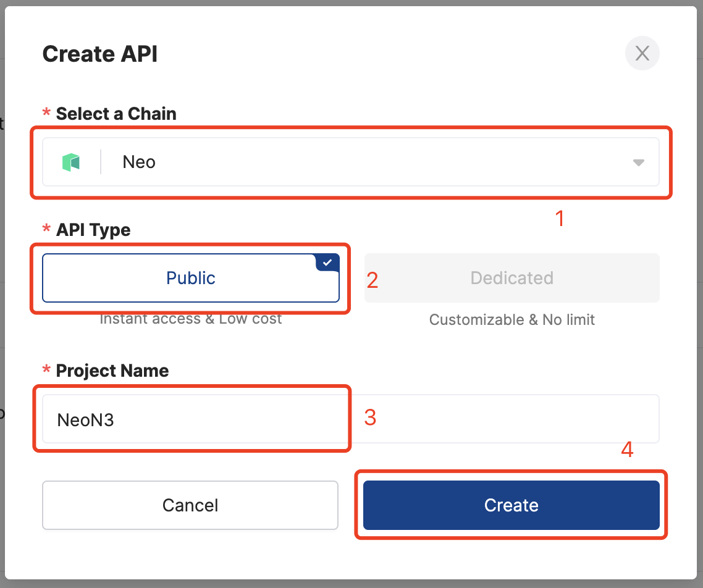Click the 'Project Name' label
The height and width of the screenshot is (588, 703).
pyautogui.click(x=112, y=371)
